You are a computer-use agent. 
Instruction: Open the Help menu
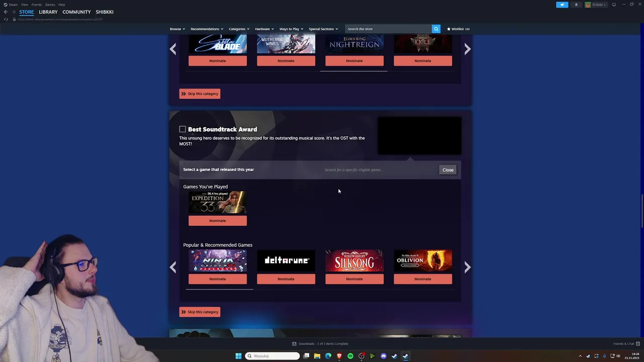61,5
